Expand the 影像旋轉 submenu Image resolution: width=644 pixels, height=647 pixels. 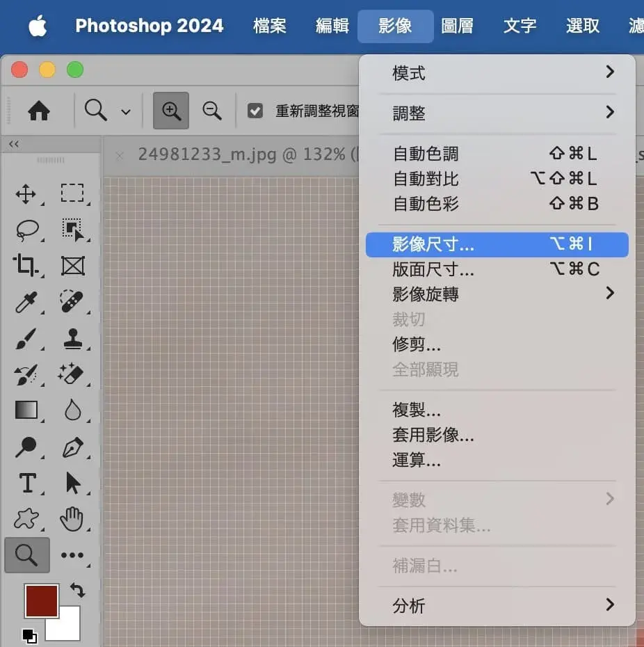click(497, 294)
